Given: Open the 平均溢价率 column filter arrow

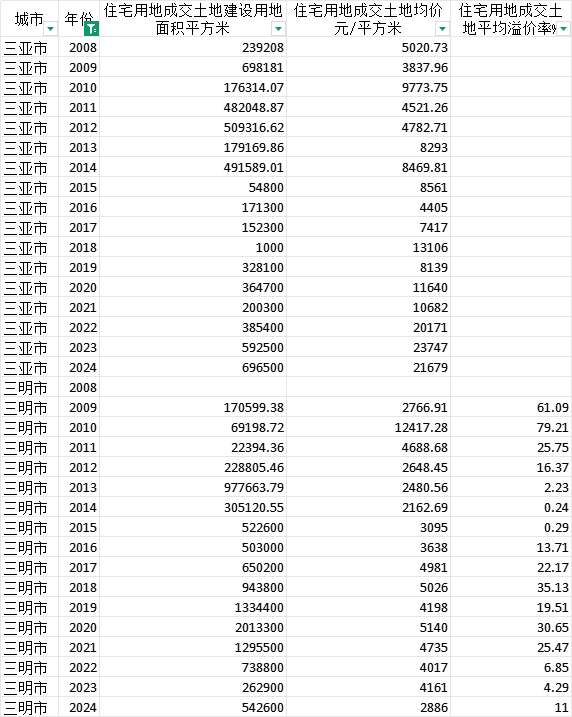Looking at the screenshot, I should (563, 29).
